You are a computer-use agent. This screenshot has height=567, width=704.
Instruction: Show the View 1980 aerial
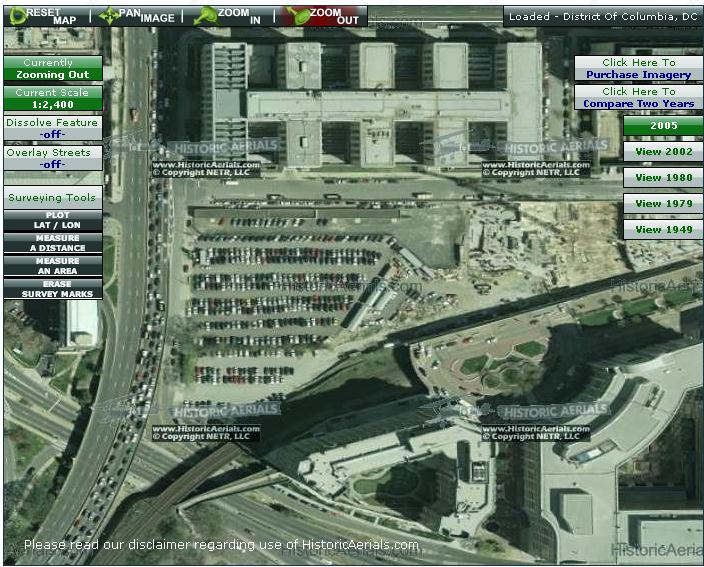coord(663,178)
